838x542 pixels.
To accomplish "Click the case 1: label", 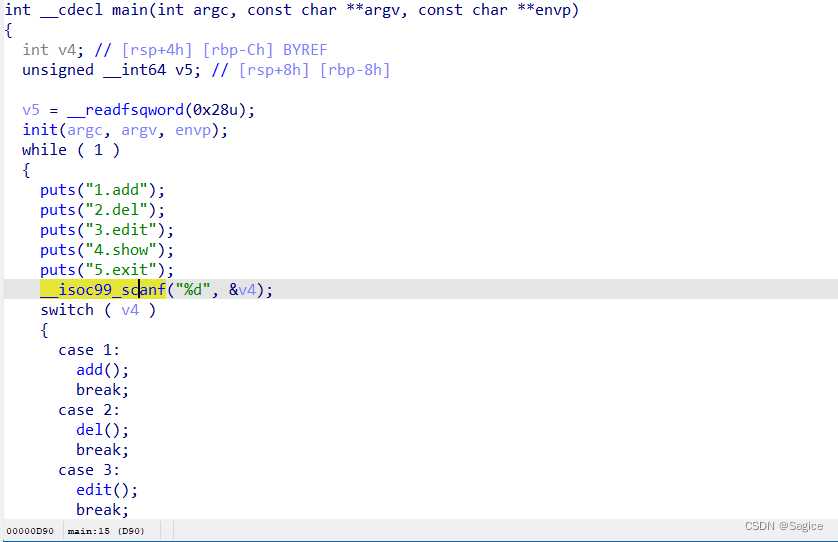I will click(89, 350).
